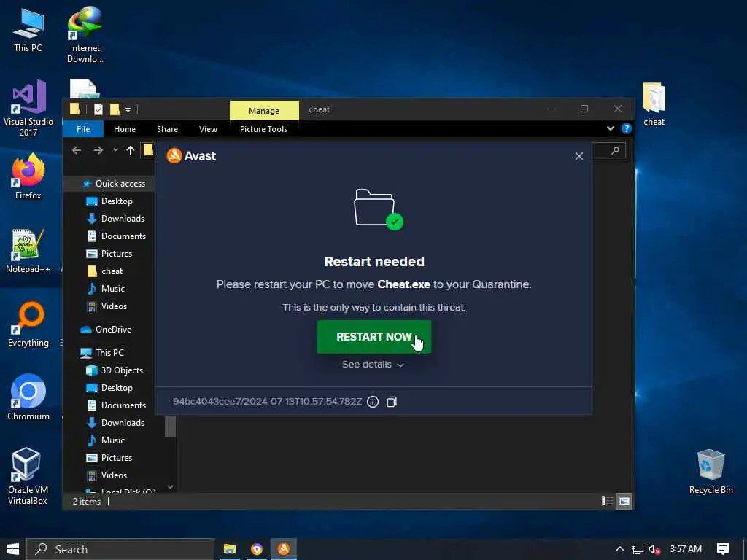Open the File menu in Explorer
The height and width of the screenshot is (560, 747).
coord(83,129)
